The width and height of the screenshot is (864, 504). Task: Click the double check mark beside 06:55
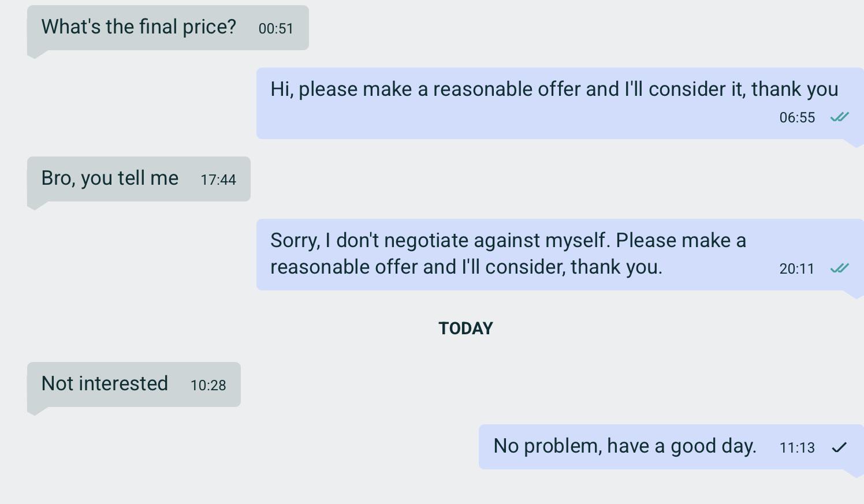point(839,117)
